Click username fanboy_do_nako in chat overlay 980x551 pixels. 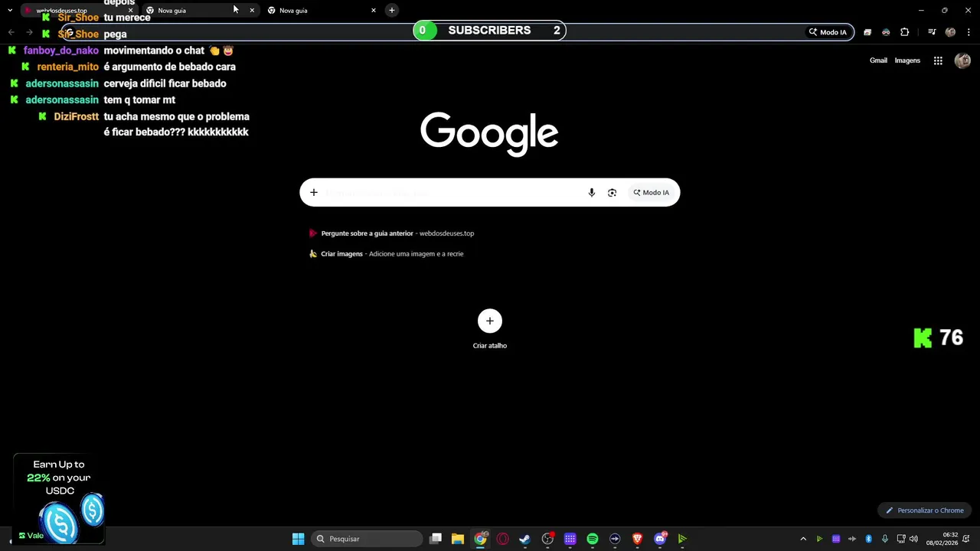(x=61, y=51)
